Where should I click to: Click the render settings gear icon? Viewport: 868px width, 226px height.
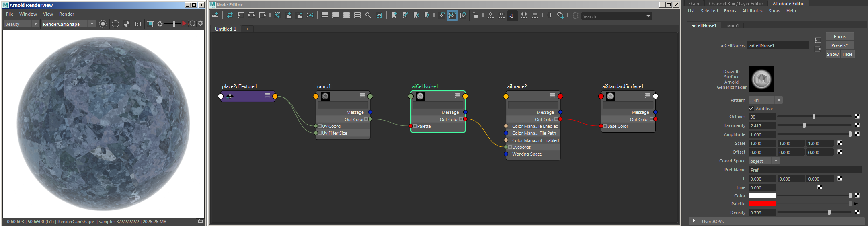(x=200, y=24)
